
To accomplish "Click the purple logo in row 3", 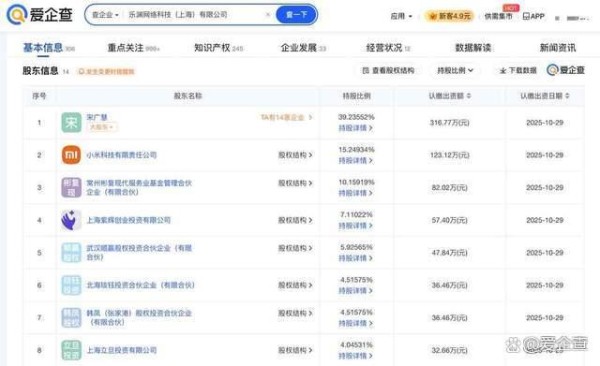I will (71, 188).
